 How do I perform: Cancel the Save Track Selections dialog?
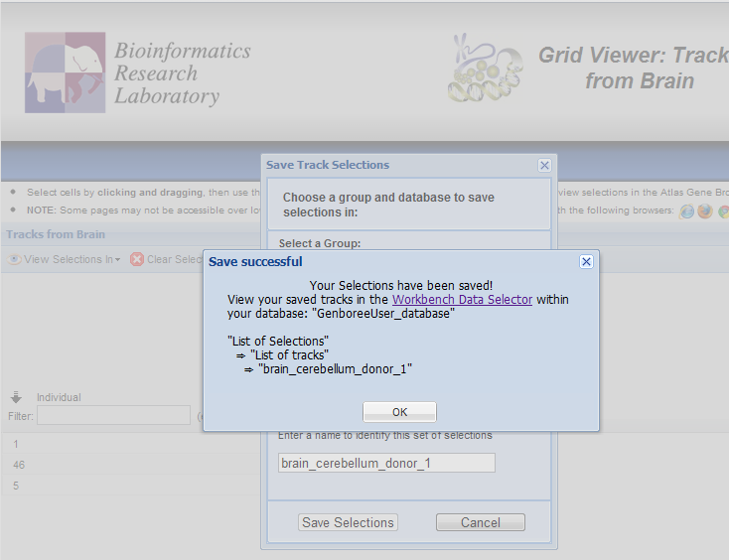pyautogui.click(x=480, y=522)
